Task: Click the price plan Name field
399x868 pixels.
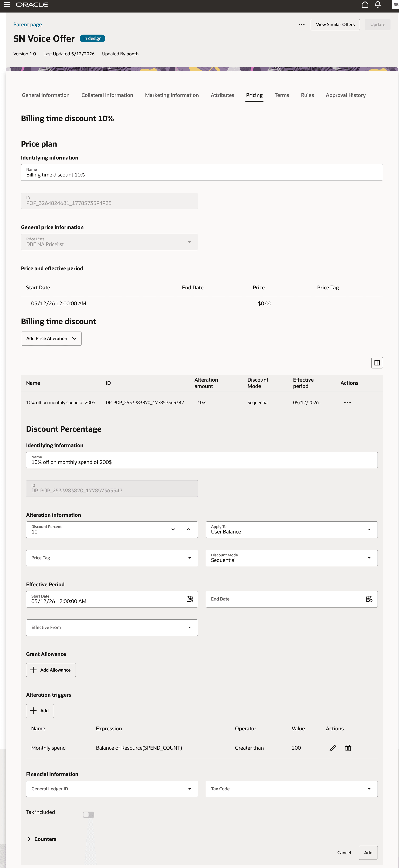Action: click(202, 172)
